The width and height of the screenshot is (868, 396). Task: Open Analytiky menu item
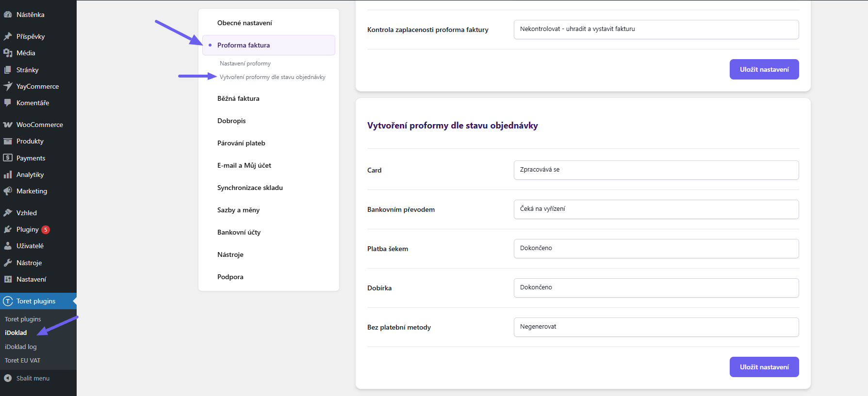coord(30,174)
